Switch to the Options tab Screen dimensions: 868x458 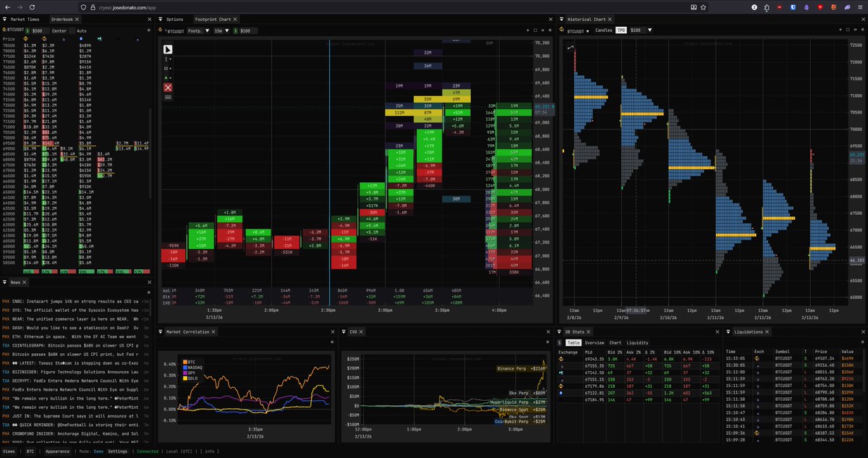(x=174, y=20)
